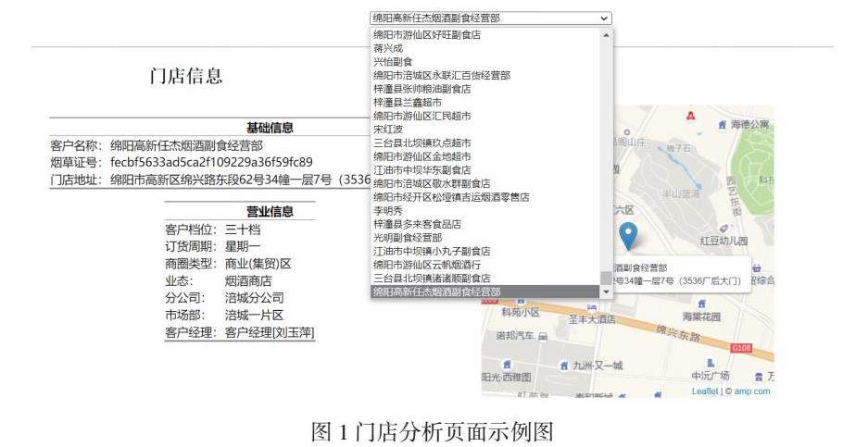Select 梓潼县兰鑫超市 option
Image resolution: width=868 pixels, height=447 pixels.
tap(408, 103)
